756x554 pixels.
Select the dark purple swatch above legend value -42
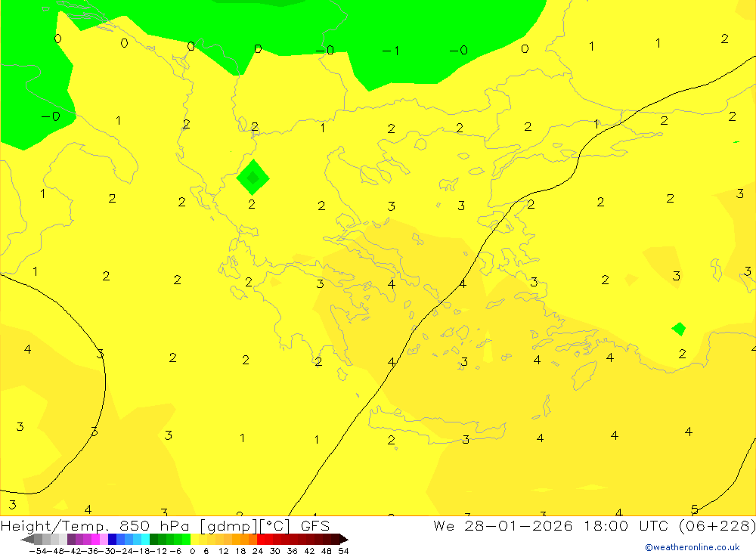(71, 540)
